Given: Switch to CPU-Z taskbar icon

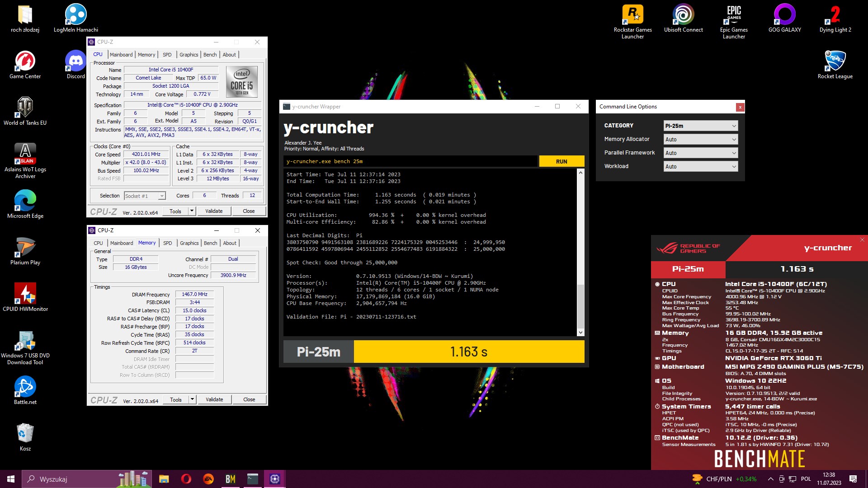Looking at the screenshot, I should pyautogui.click(x=274, y=479).
